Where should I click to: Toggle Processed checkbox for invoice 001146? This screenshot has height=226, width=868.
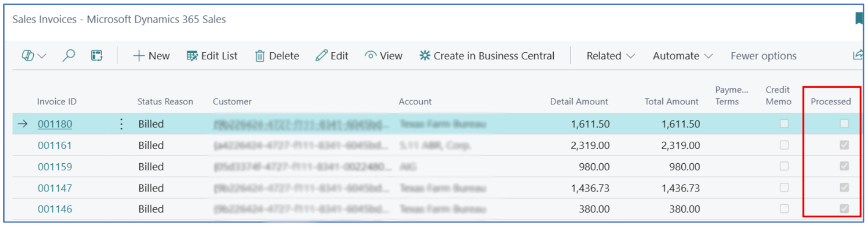[x=844, y=209]
